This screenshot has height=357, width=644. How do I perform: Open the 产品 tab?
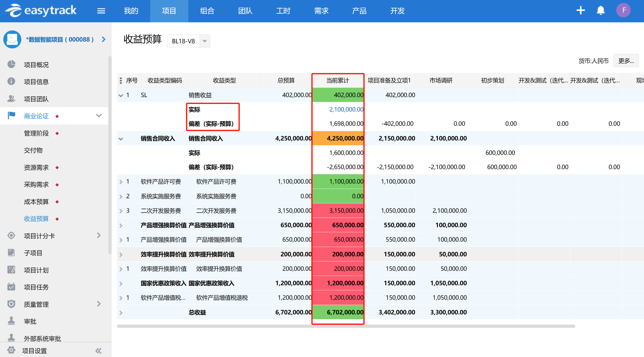(359, 11)
